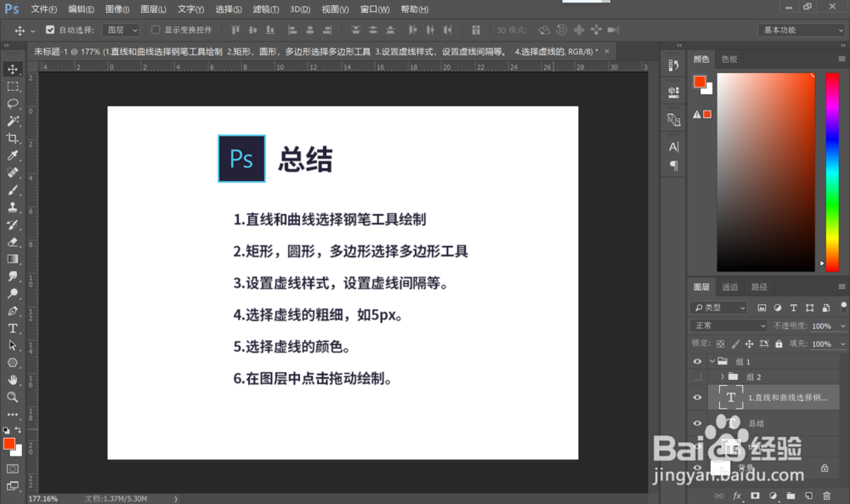Select the Zoom tool
The image size is (850, 504).
point(12,397)
